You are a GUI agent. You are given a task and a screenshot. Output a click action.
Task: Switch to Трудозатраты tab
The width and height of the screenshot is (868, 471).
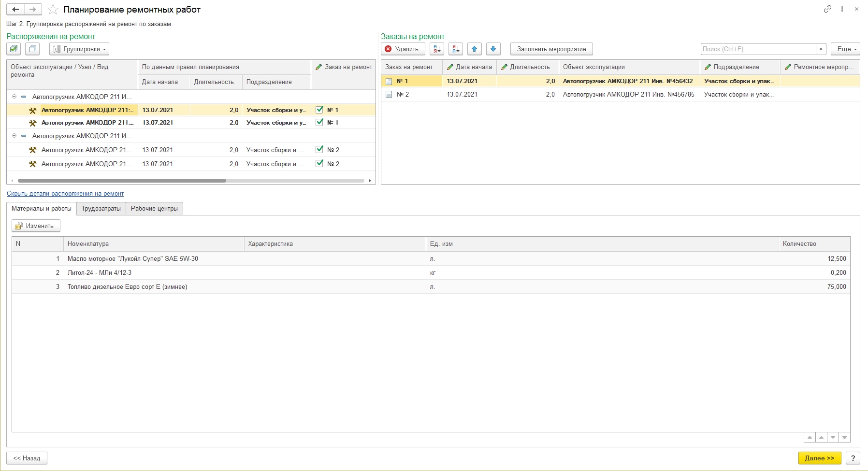pyautogui.click(x=101, y=209)
